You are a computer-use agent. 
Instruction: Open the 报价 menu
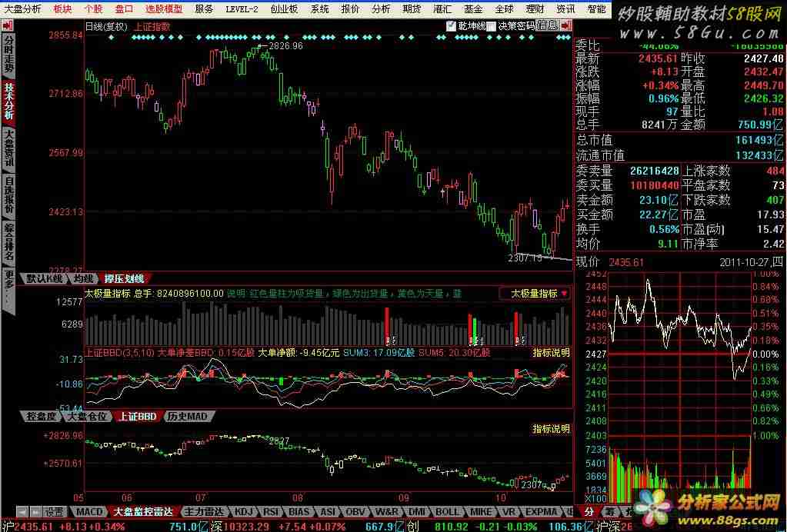[x=350, y=9]
